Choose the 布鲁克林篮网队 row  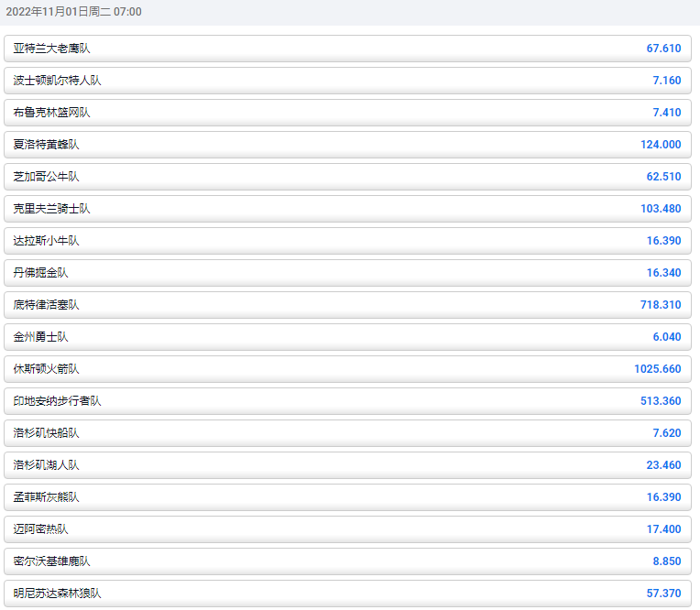tap(347, 113)
